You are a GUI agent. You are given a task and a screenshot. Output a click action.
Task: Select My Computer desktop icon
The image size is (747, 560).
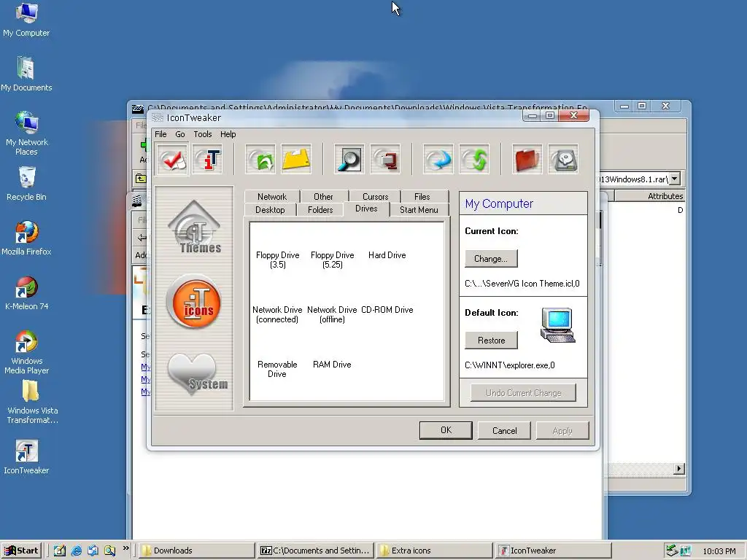pyautogui.click(x=26, y=19)
